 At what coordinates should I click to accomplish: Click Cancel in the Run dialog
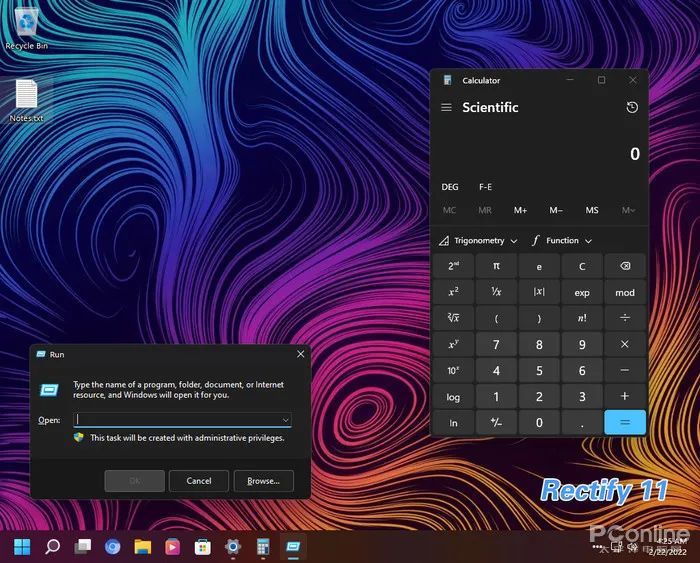[199, 481]
